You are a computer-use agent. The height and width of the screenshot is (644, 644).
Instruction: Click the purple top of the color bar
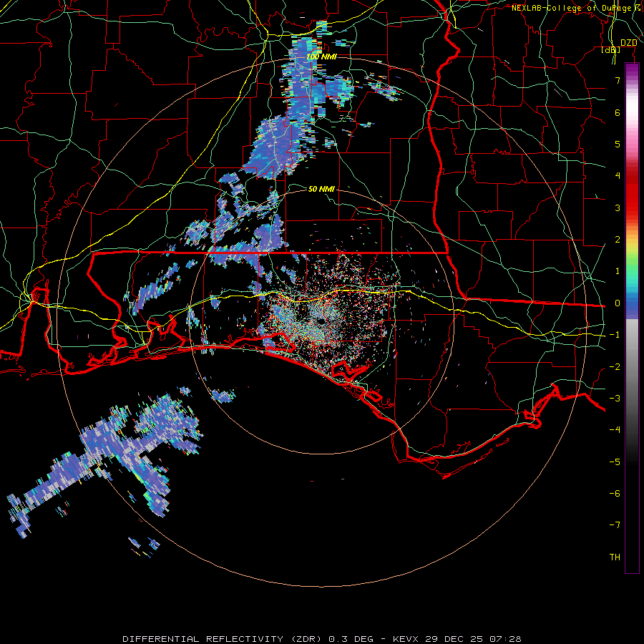(632, 70)
